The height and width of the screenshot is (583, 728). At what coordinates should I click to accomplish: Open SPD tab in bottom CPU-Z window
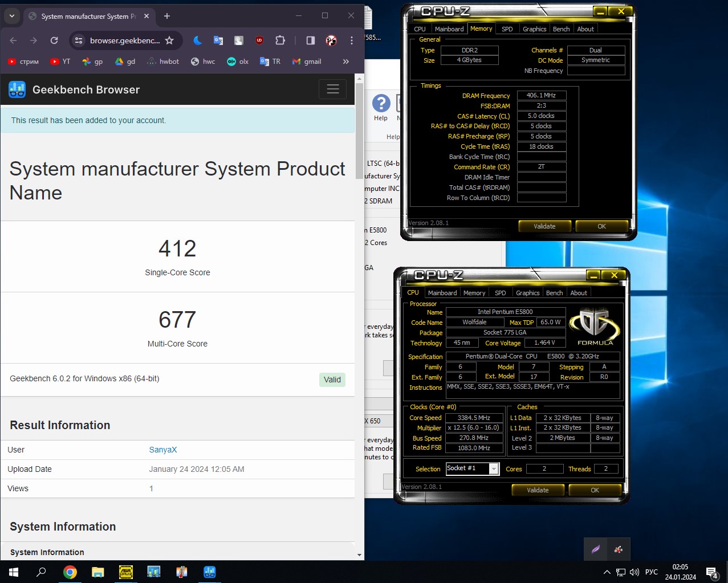(x=501, y=293)
